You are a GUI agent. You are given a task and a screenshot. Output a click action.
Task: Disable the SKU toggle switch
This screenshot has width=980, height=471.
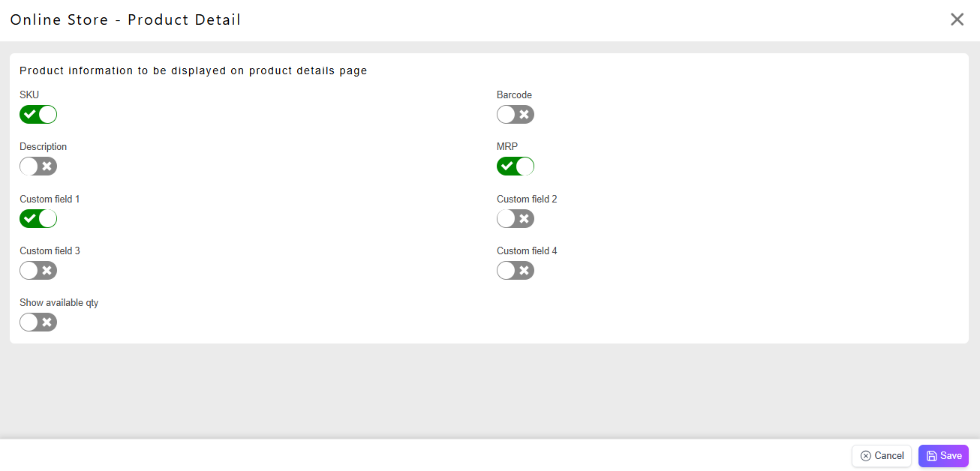38,115
